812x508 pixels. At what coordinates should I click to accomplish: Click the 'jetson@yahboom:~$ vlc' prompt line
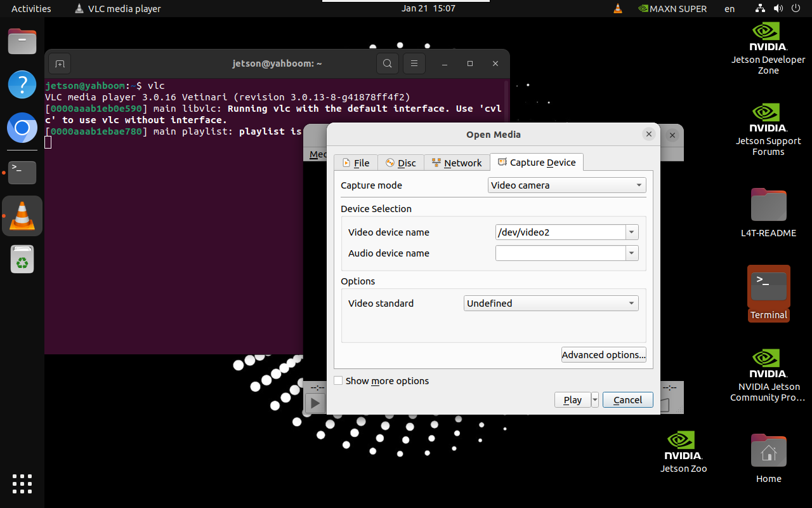pyautogui.click(x=105, y=86)
